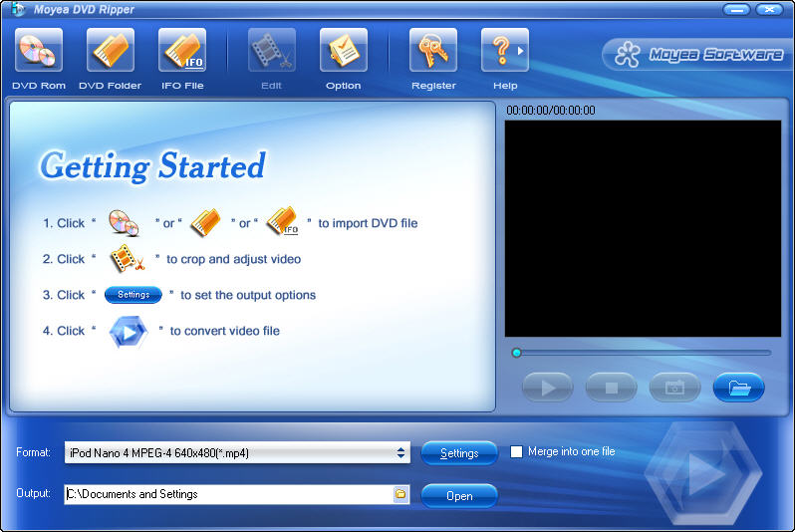
Task: Click the Settings button next to Format
Action: coord(459,453)
